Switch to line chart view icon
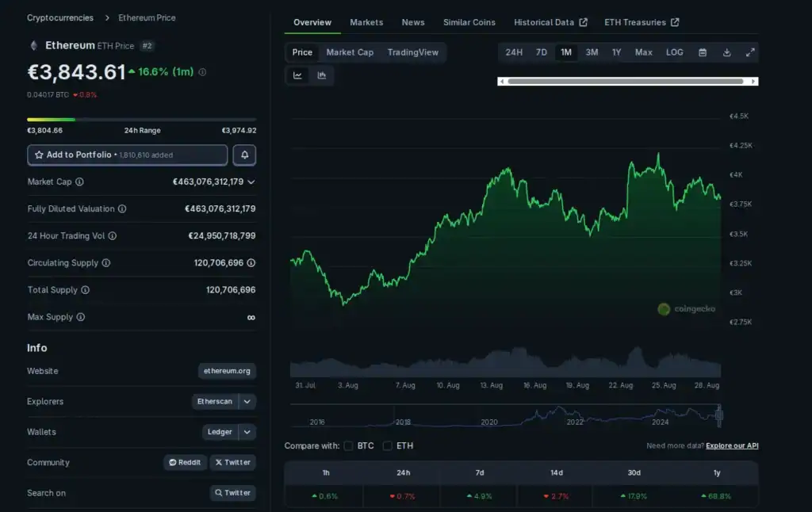Image resolution: width=812 pixels, height=512 pixels. (298, 75)
